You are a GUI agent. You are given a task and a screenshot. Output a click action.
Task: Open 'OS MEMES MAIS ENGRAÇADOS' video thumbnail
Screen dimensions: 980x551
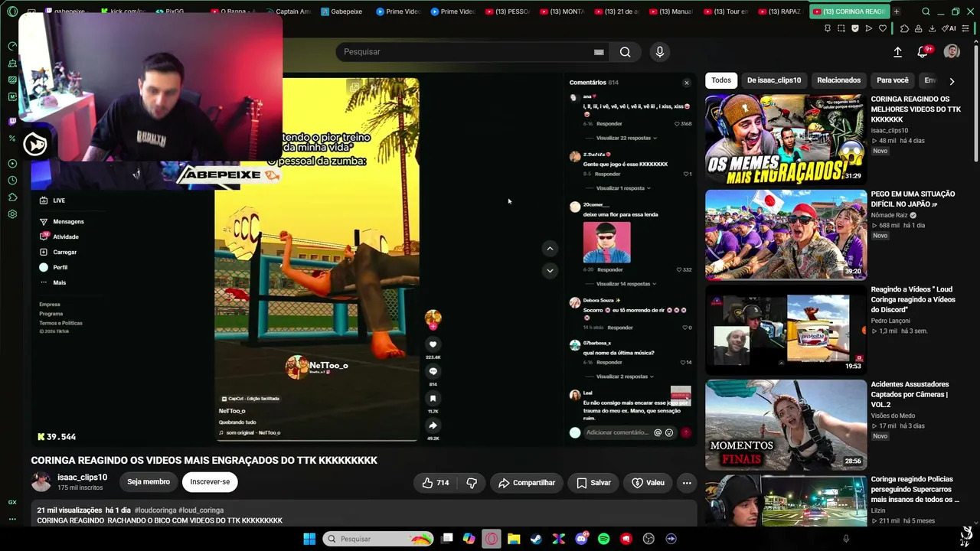pyautogui.click(x=786, y=139)
